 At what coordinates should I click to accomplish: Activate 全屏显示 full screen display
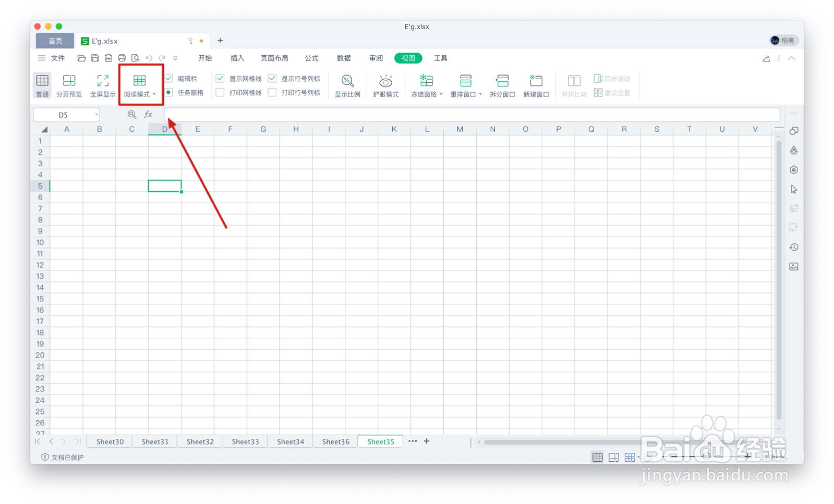pyautogui.click(x=103, y=85)
